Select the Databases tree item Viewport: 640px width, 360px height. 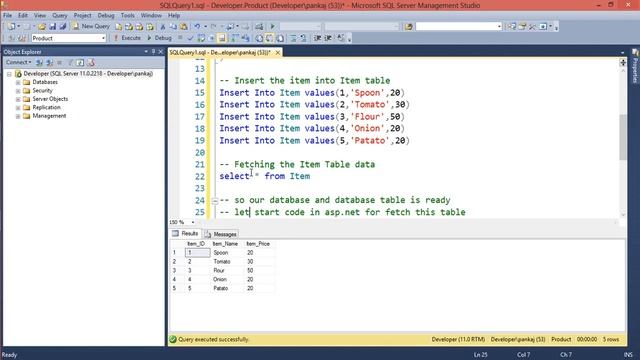[45, 82]
